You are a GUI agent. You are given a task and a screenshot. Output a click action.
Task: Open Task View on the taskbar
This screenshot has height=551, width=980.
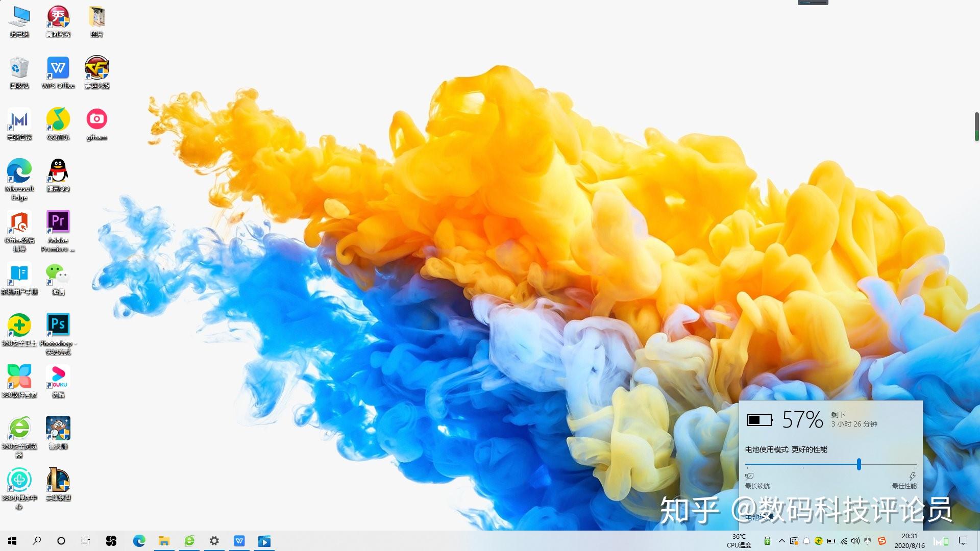coord(86,541)
